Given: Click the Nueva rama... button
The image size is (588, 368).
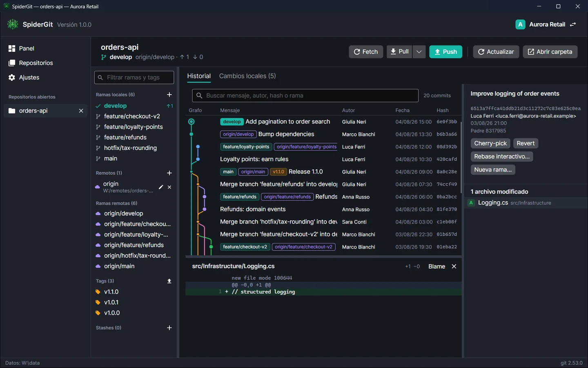Looking at the screenshot, I should [x=493, y=170].
